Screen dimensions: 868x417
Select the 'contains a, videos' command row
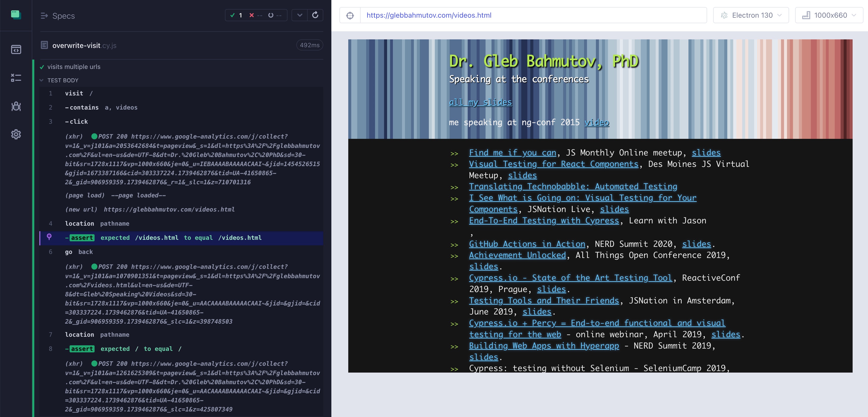pyautogui.click(x=181, y=108)
